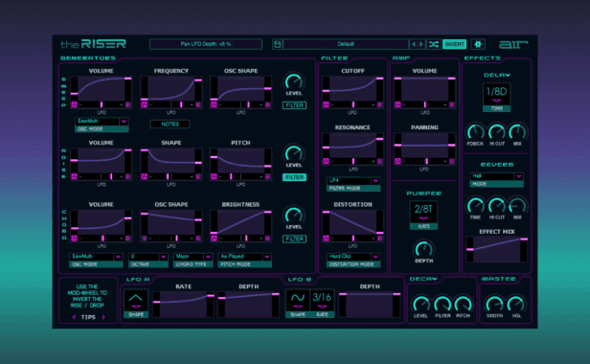Open the Pumper RATE 2/8T selector
The width and height of the screenshot is (590, 364).
click(x=423, y=212)
